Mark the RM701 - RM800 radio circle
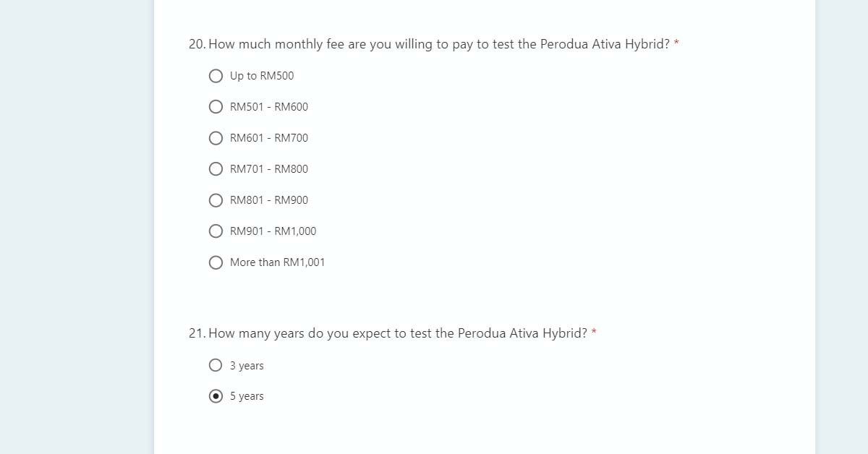The width and height of the screenshot is (868, 454). click(x=216, y=169)
